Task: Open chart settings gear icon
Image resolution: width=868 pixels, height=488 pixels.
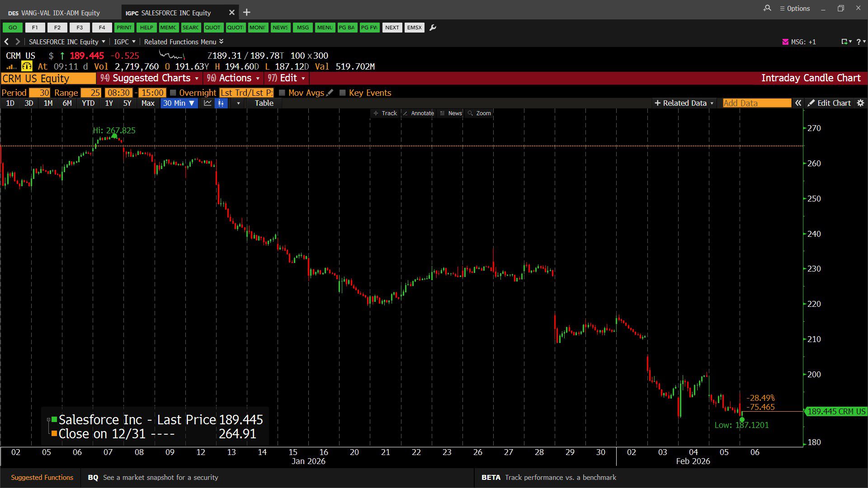Action: coord(861,103)
